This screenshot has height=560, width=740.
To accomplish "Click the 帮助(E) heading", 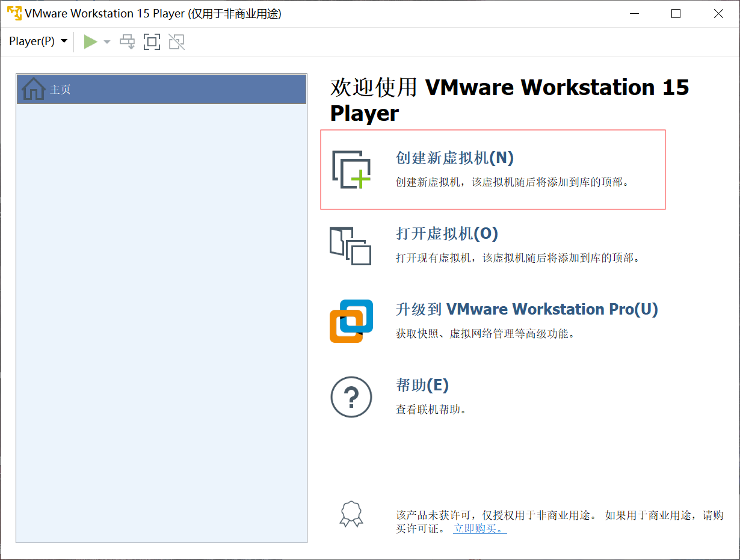I will (422, 385).
